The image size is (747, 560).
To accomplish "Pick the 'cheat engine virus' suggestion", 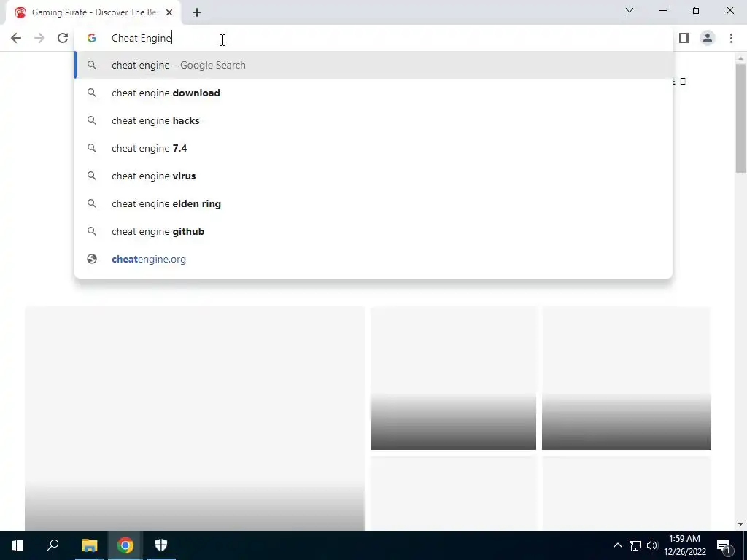I will 373,176.
